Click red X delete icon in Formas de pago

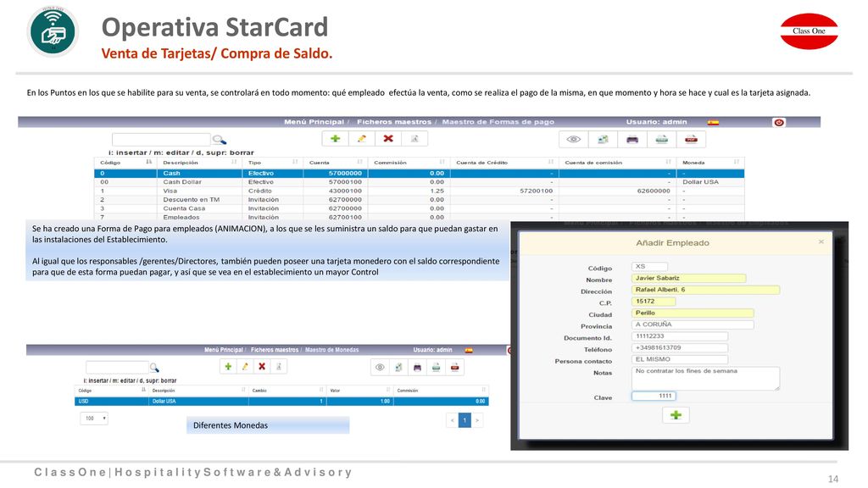pyautogui.click(x=388, y=138)
